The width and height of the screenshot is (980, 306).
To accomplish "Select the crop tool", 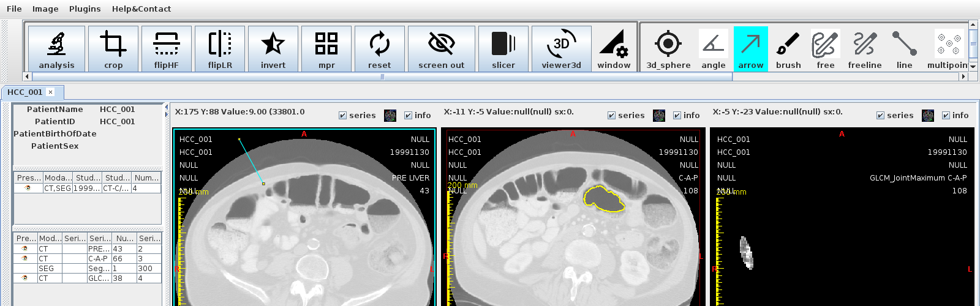I will point(113,49).
